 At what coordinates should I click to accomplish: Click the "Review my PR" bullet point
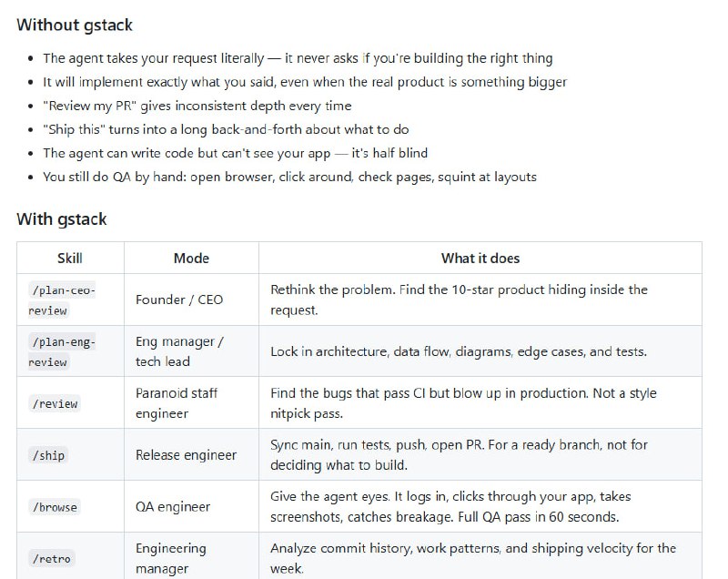(x=197, y=106)
